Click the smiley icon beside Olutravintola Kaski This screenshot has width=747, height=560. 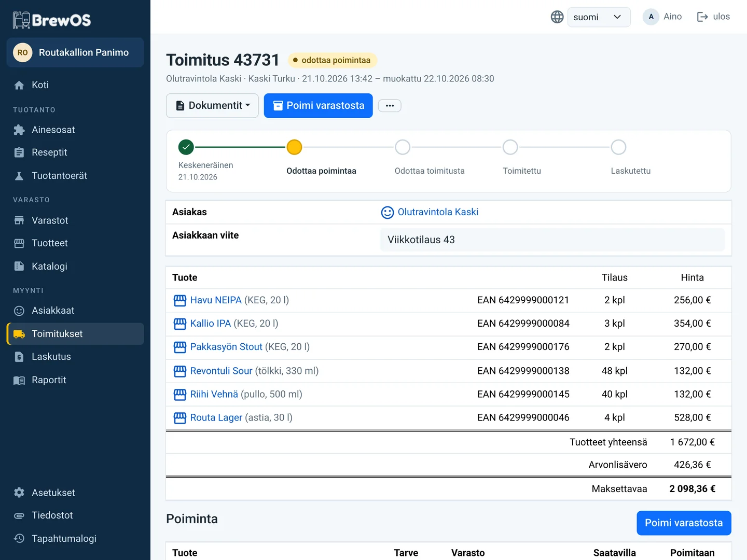tap(388, 213)
